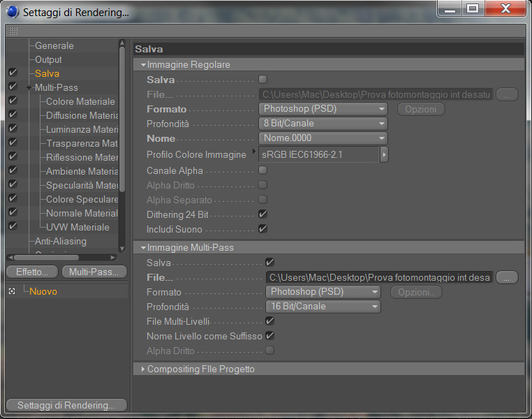Click the Multi-Pass... button
The image size is (532, 419).
tap(94, 272)
